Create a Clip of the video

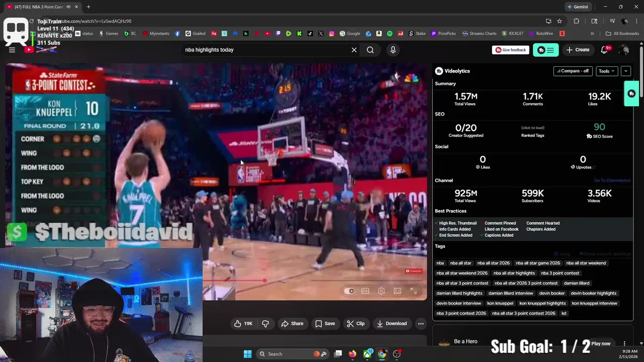pos(356,324)
